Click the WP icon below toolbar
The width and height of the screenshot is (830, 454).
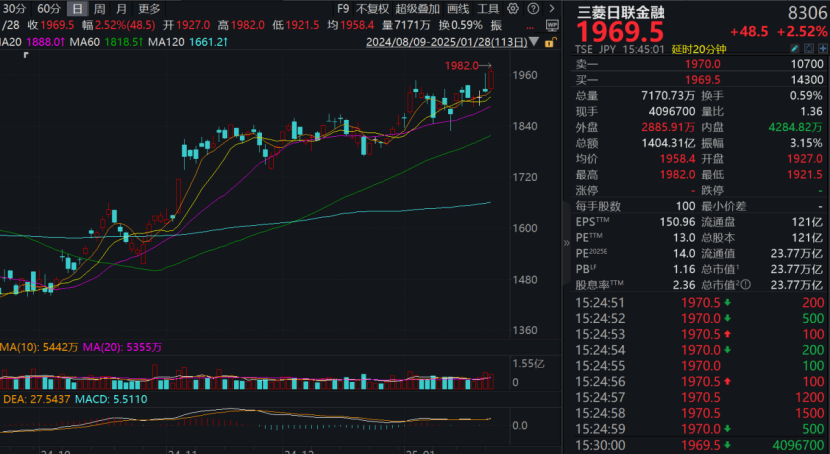[x=553, y=27]
